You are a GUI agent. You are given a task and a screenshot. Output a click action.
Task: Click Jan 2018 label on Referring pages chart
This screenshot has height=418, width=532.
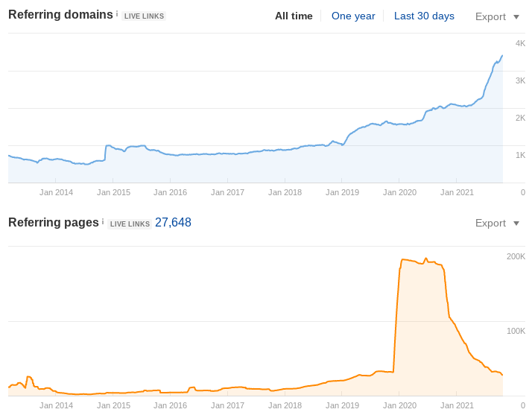coord(285,405)
